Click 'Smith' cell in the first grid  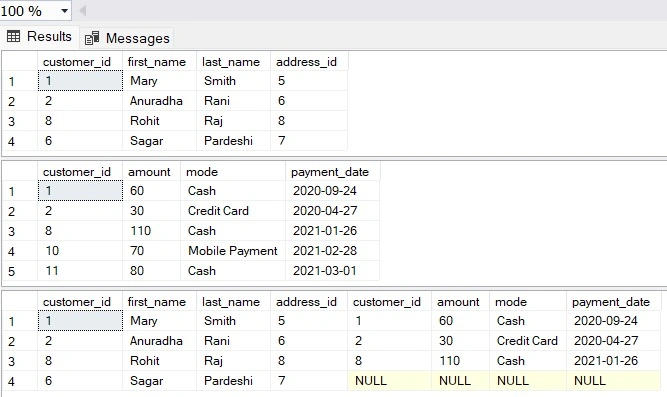point(233,81)
